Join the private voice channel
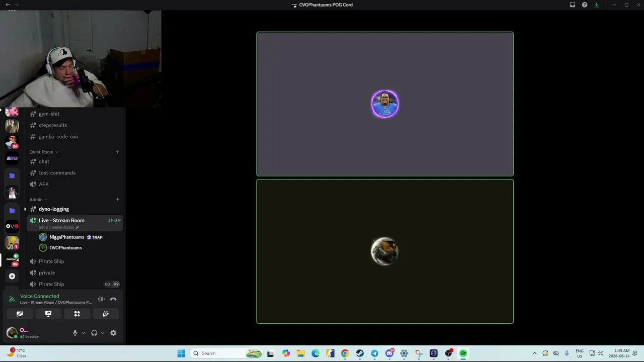 74,273
